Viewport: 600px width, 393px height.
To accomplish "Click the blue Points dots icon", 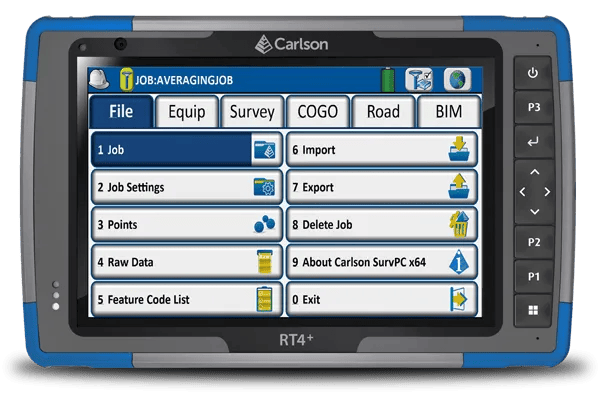I will [x=264, y=224].
